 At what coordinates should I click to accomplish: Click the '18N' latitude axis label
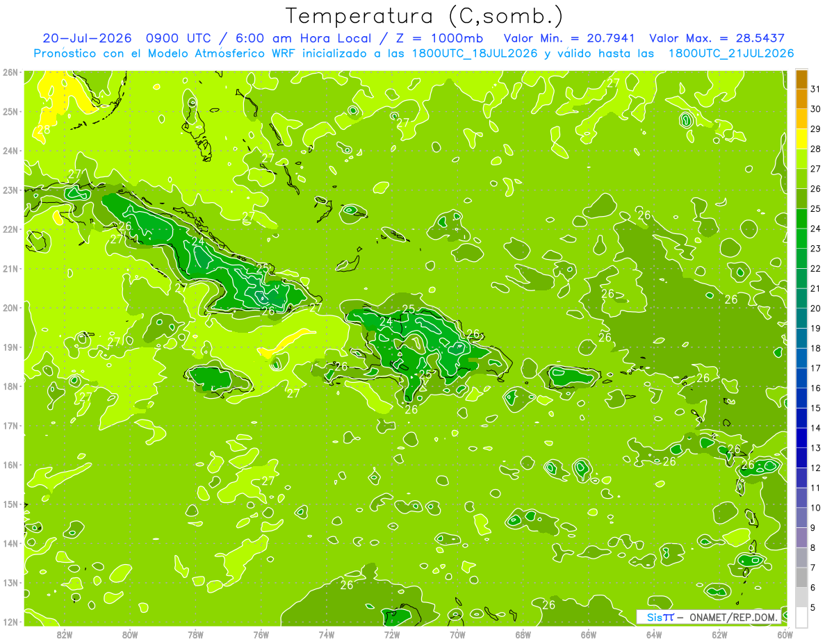[x=10, y=386]
